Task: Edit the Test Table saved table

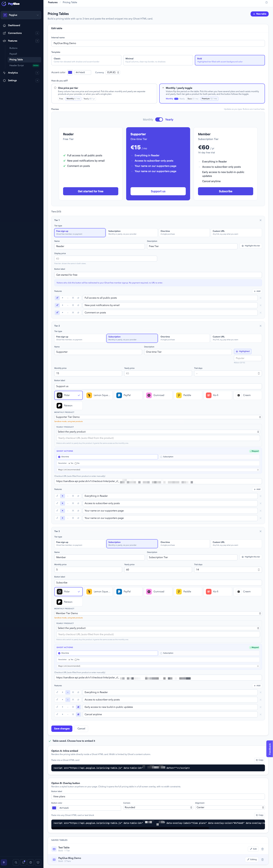Action: click(254, 849)
